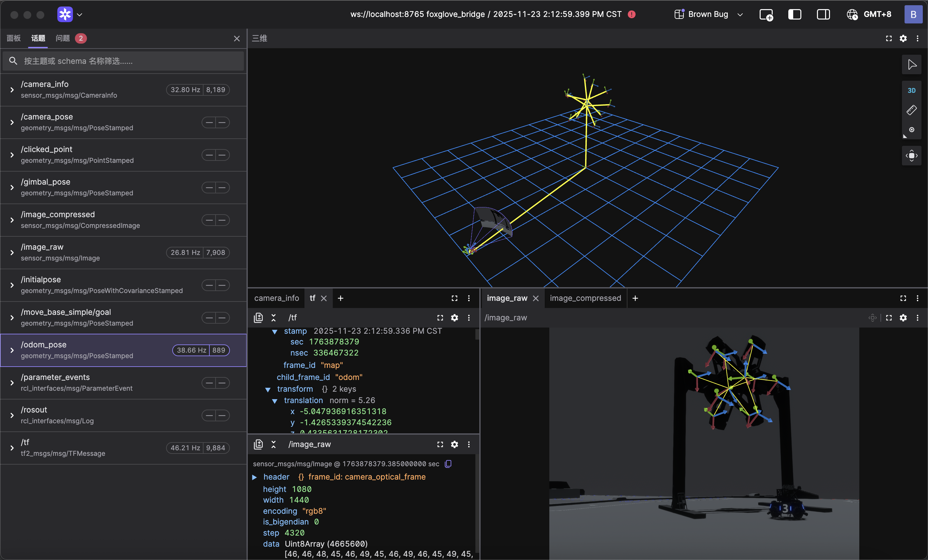The image size is (928, 560).
Task: Fullscreen the 三维 3D panel
Action: tap(889, 38)
